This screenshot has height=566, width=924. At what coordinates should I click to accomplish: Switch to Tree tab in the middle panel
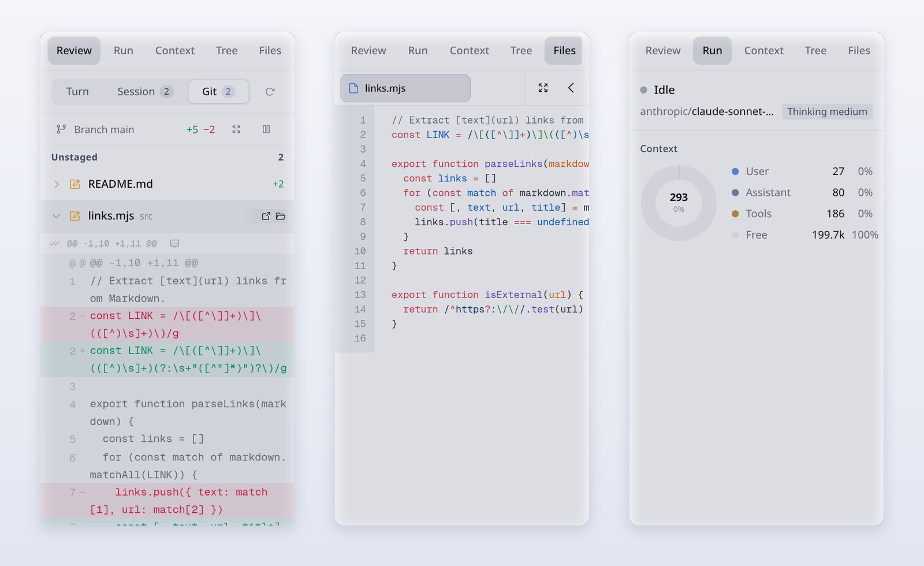pyautogui.click(x=521, y=51)
